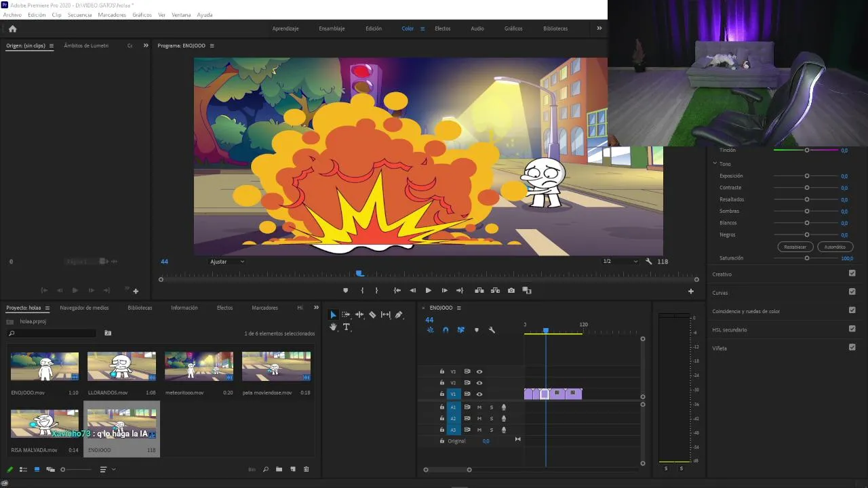868x488 pixels.
Task: Select the Hand tool
Action: 333,327
